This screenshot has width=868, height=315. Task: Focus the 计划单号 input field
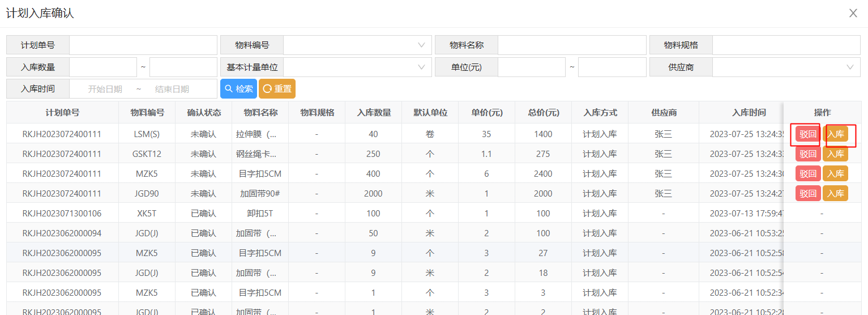coord(143,45)
